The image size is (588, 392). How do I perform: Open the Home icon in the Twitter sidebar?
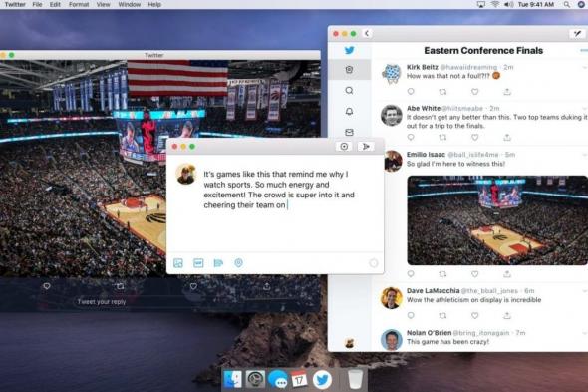(x=349, y=70)
